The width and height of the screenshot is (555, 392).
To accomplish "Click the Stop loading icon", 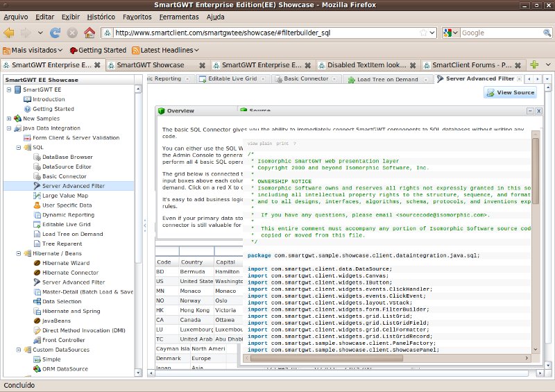I will (x=71, y=33).
